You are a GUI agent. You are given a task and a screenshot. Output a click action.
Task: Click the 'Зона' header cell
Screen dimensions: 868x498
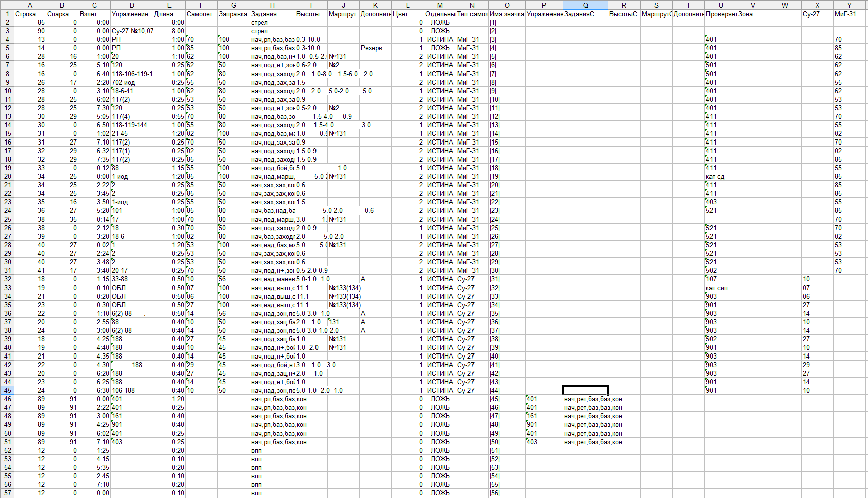pos(753,14)
